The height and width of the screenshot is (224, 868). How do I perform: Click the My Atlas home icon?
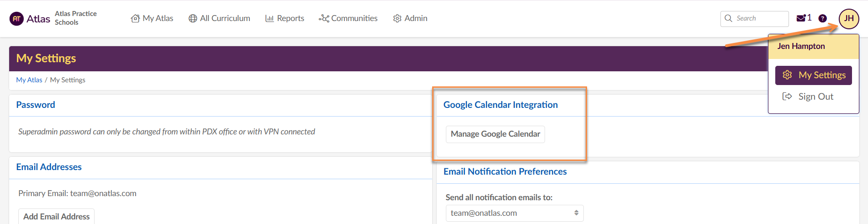[x=135, y=18]
